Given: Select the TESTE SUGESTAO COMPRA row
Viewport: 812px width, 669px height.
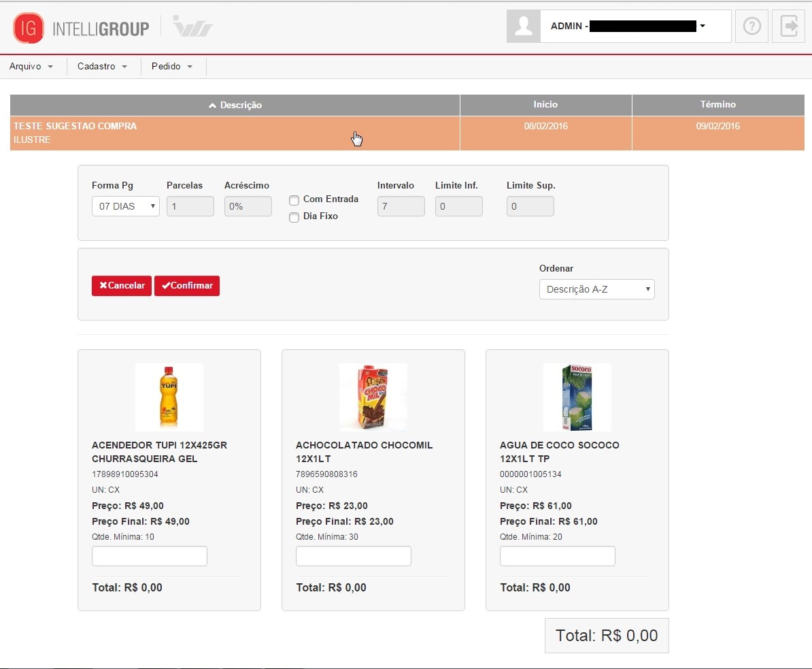Looking at the screenshot, I should pyautogui.click(x=407, y=133).
